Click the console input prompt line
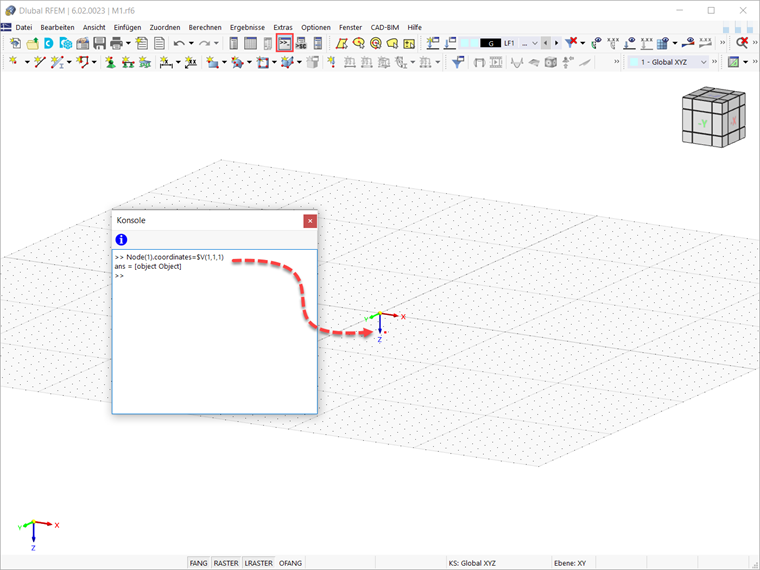760x570 pixels. point(213,276)
